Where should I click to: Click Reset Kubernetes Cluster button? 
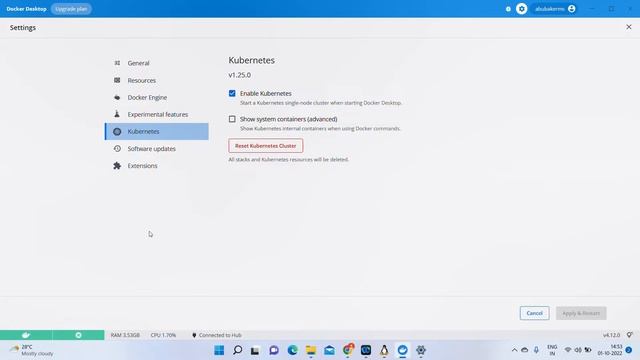pyautogui.click(x=266, y=146)
